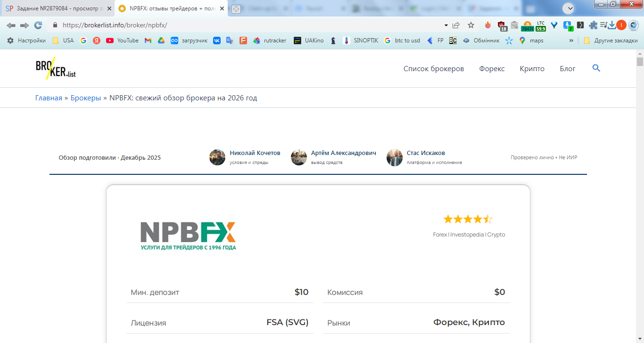Image resolution: width=644 pixels, height=343 pixels.
Task: Open the LTC price ticker extension
Action: point(541,26)
